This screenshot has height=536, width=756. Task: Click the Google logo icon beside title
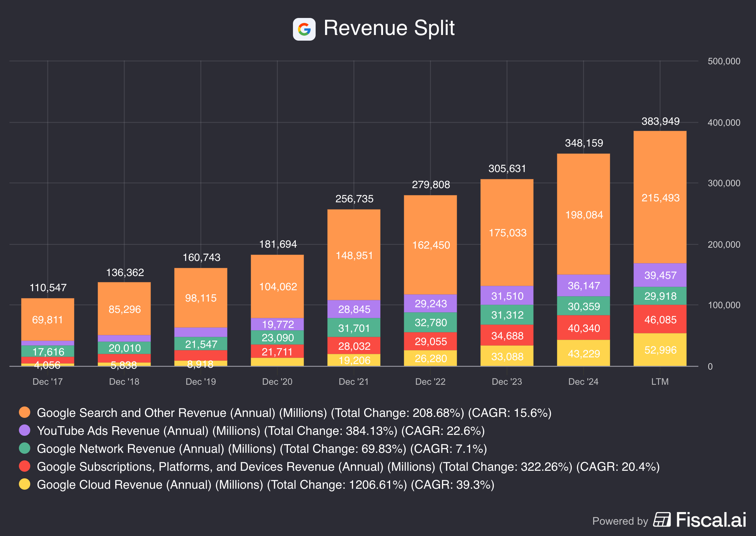304,29
